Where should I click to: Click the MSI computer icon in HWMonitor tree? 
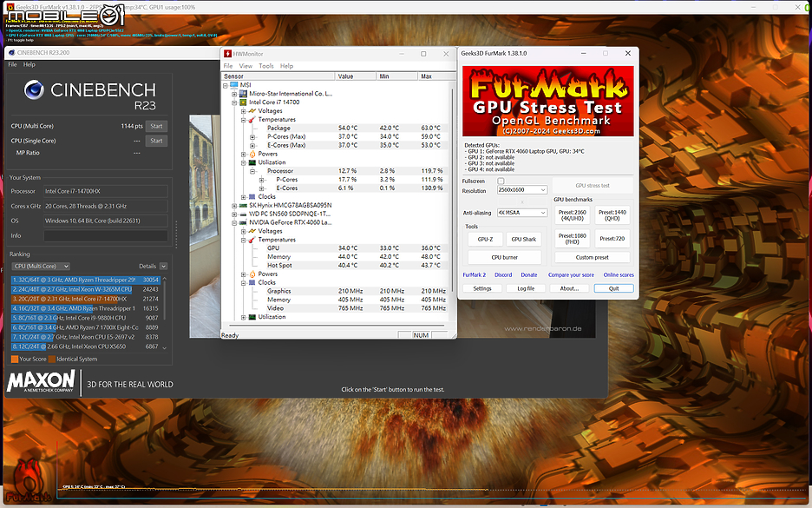(x=233, y=85)
